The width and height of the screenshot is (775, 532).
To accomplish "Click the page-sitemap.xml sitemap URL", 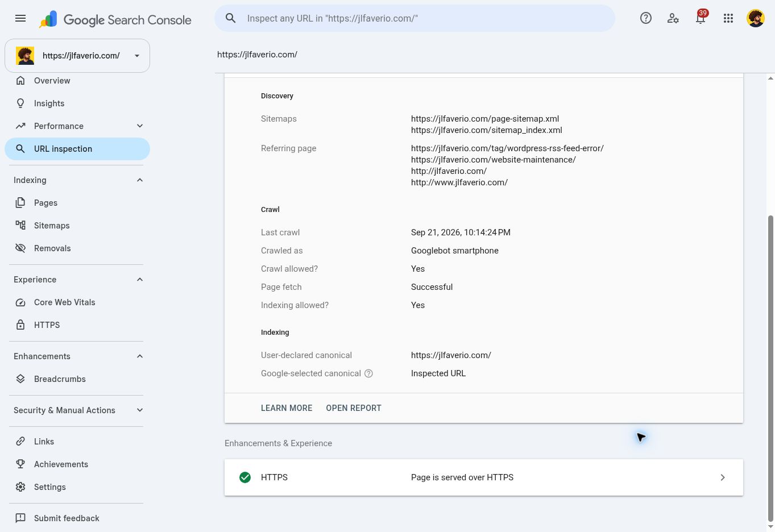I will pos(485,119).
